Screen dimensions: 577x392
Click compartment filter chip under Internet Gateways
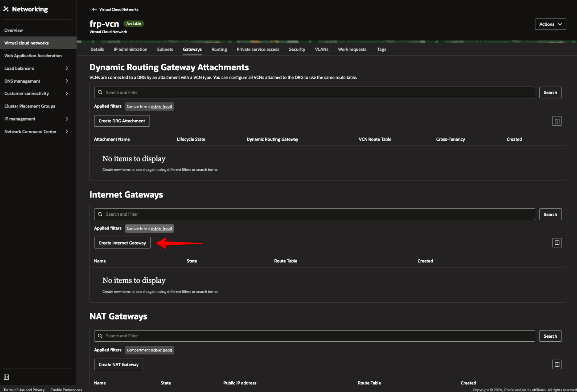coord(150,228)
